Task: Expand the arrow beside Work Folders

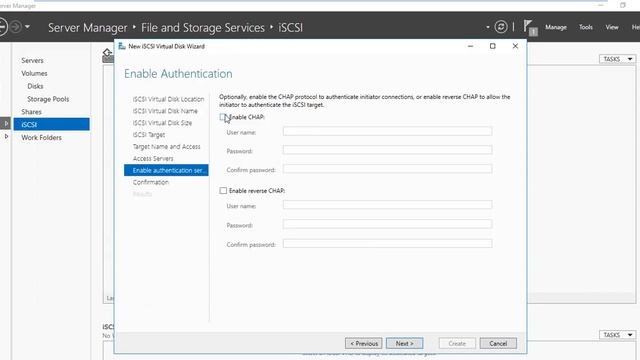Action: 6,136
